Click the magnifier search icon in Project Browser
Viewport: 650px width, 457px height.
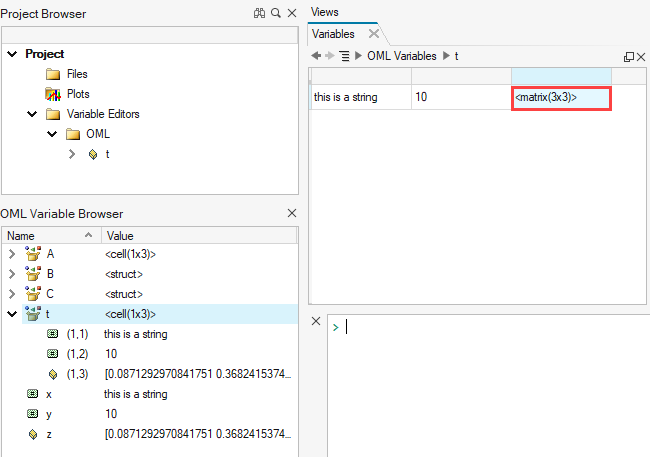click(275, 14)
